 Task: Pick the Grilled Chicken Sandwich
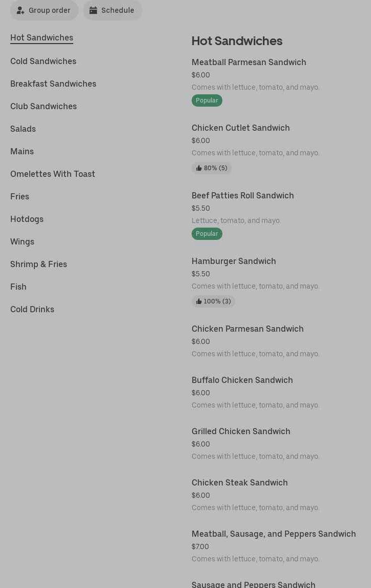point(241,431)
